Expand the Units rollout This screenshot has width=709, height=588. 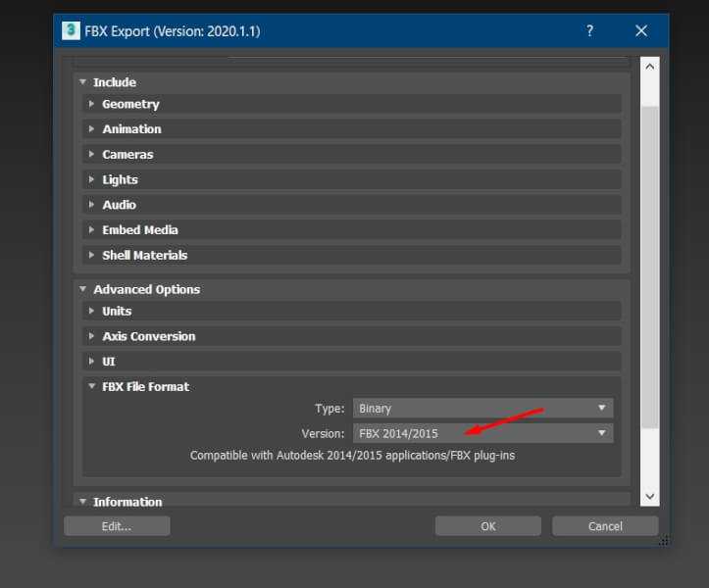click(x=351, y=311)
